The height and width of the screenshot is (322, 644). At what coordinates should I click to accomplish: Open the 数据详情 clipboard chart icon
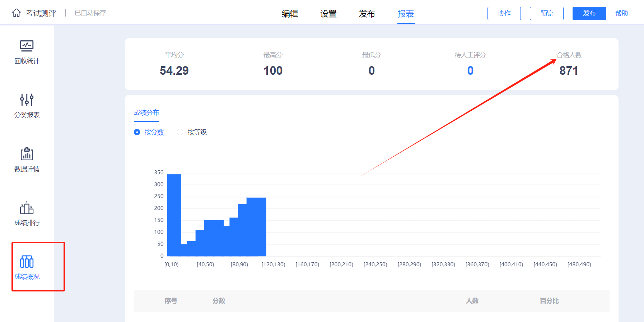27,154
